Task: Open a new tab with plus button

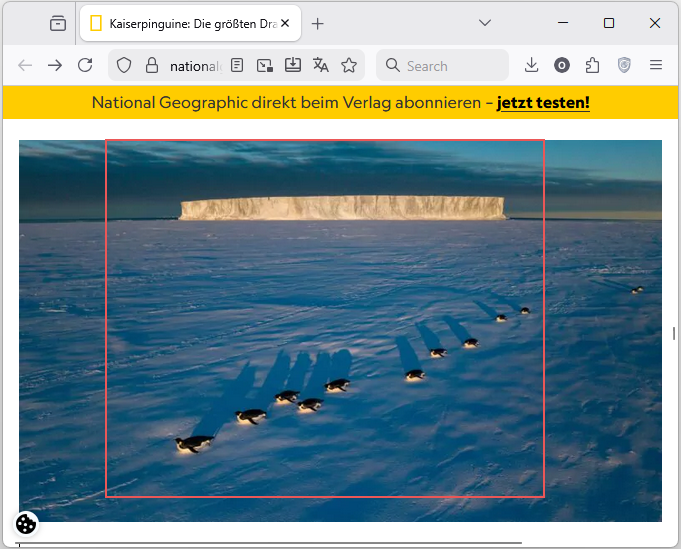Action: pyautogui.click(x=318, y=23)
